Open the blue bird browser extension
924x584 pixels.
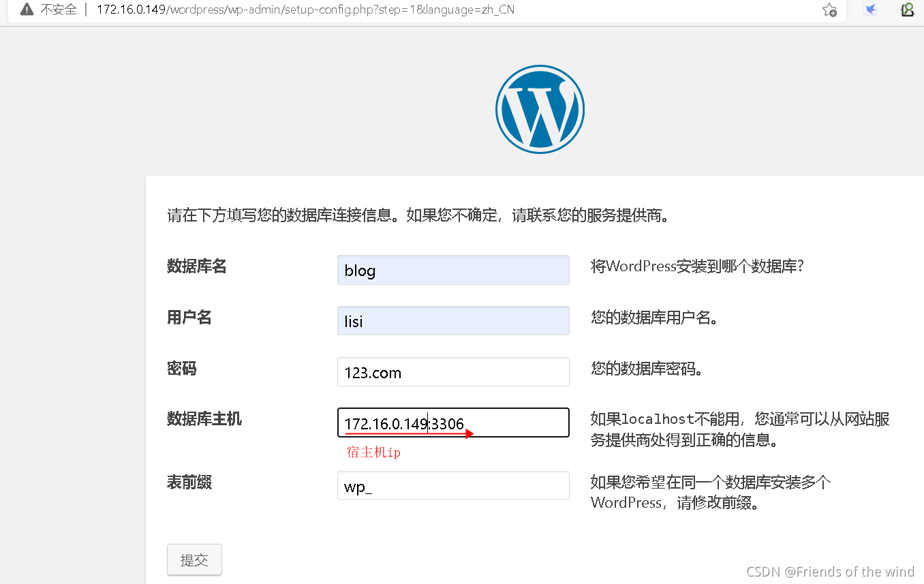(870, 10)
